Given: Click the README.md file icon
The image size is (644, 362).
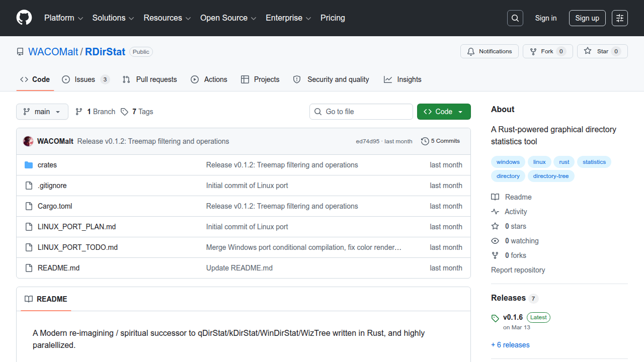Looking at the screenshot, I should pyautogui.click(x=29, y=268).
